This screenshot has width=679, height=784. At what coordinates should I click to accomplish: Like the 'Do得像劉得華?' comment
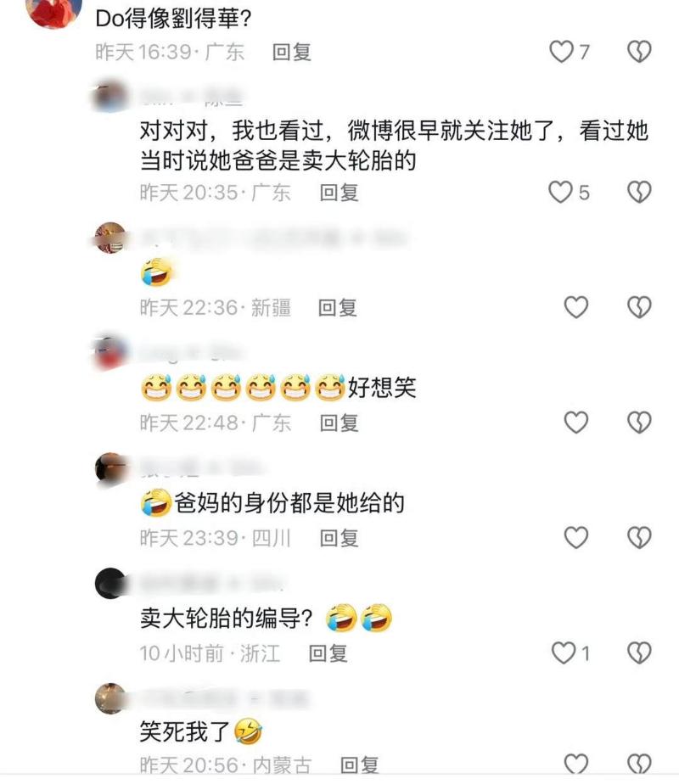tap(562, 52)
